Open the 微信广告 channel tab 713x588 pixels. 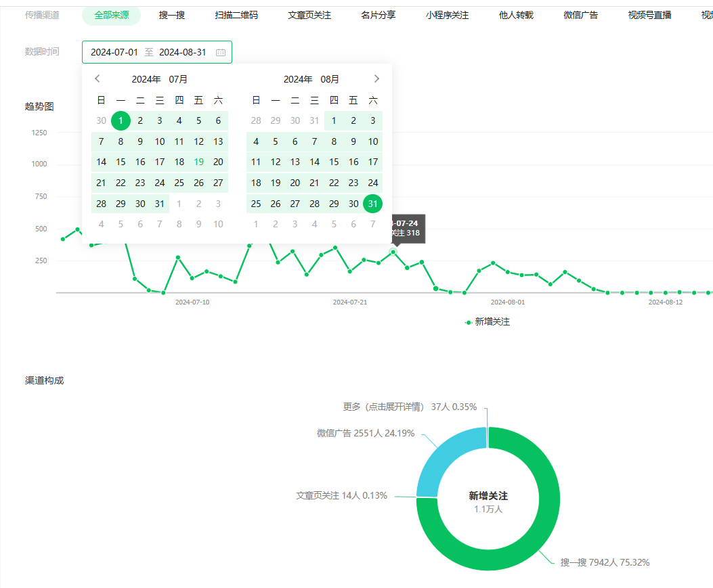(x=580, y=15)
